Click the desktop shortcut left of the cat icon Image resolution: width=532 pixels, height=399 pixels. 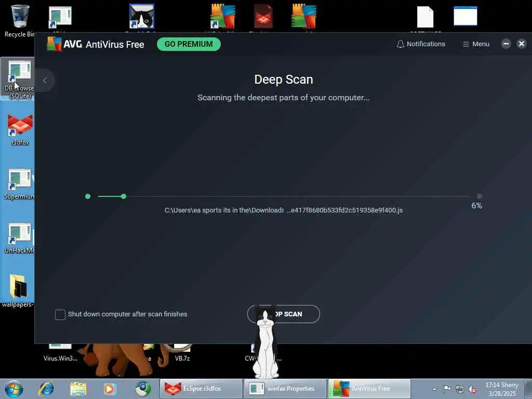pos(60,18)
